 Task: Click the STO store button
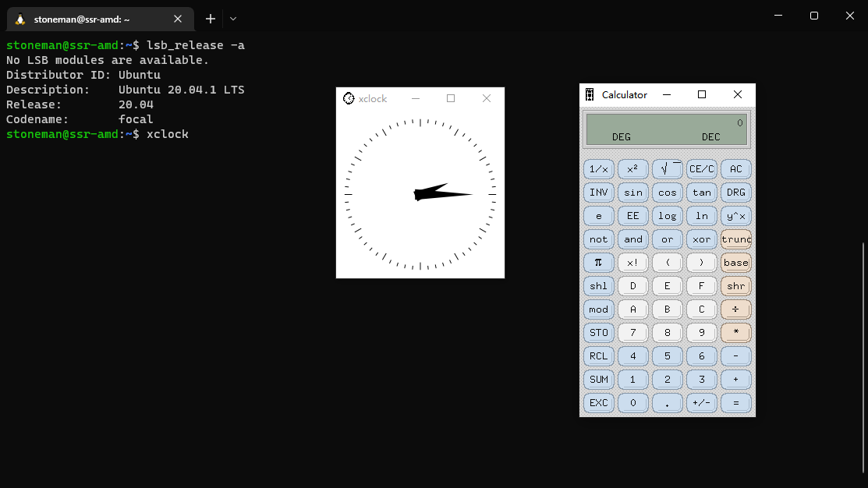598,333
